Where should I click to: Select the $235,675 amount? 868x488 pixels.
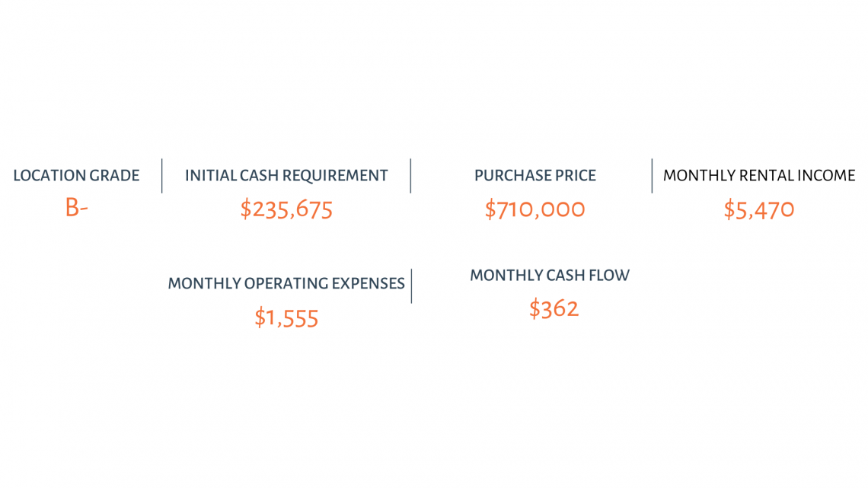(x=286, y=209)
